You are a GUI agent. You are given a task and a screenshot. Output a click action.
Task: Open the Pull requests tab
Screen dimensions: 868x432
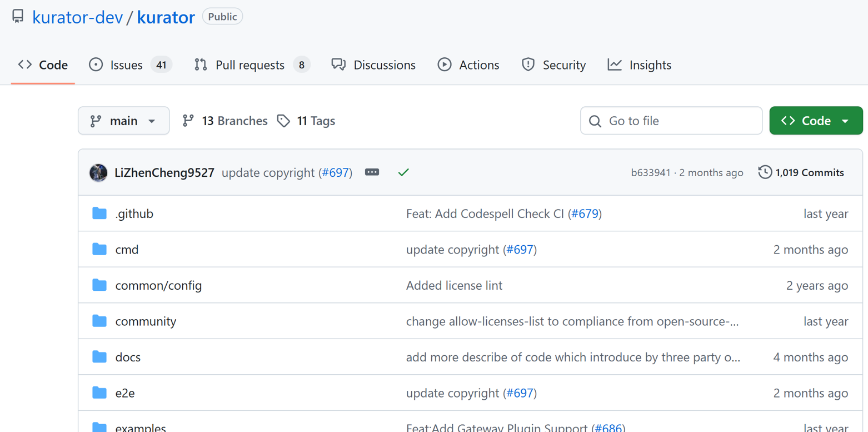point(252,65)
